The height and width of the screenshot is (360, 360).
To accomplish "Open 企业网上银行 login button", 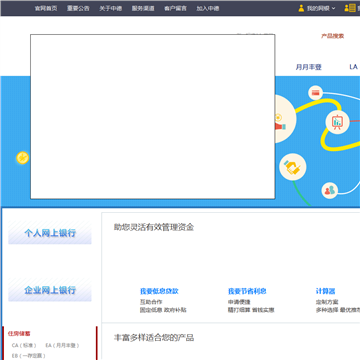I will [50, 290].
